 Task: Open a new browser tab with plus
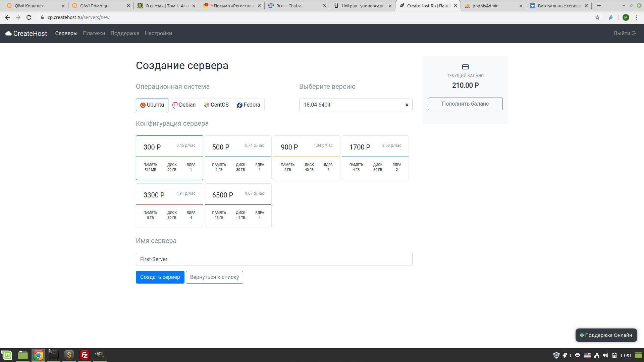[599, 6]
